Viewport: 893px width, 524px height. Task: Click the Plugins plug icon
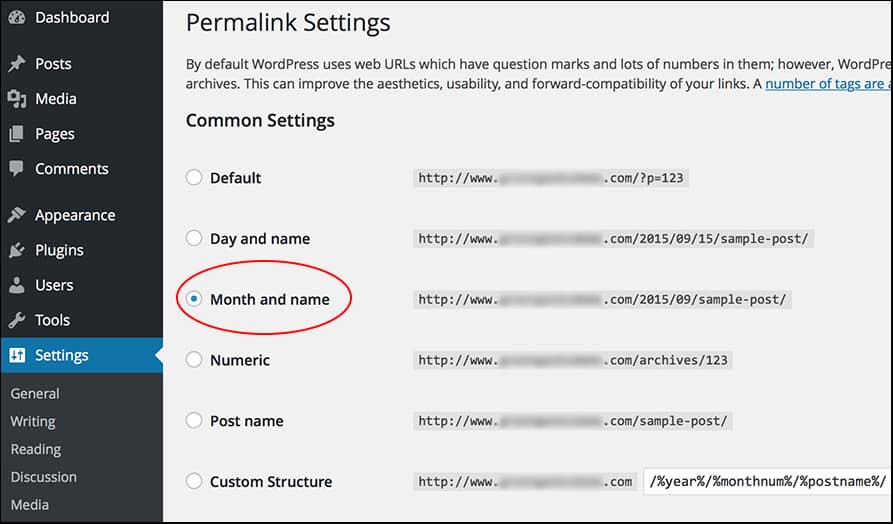17,250
